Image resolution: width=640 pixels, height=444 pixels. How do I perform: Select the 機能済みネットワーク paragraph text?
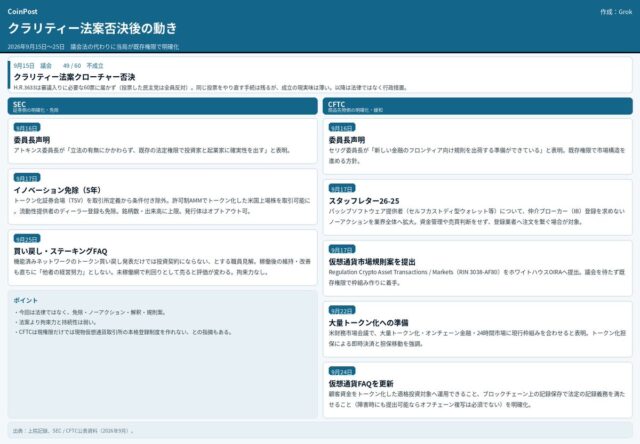click(x=162, y=266)
